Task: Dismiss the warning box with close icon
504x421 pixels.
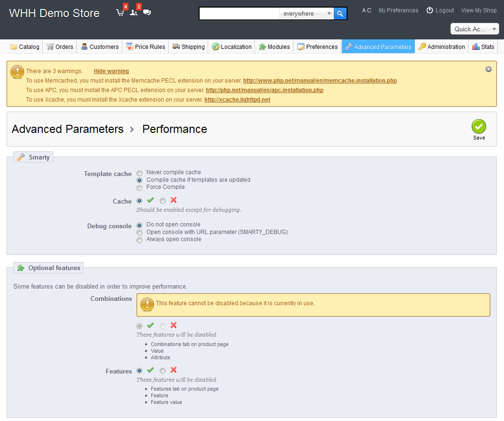Action: pyautogui.click(x=488, y=69)
